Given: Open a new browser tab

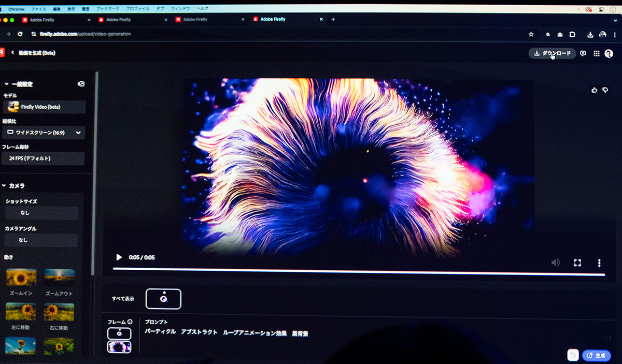Looking at the screenshot, I should [333, 19].
